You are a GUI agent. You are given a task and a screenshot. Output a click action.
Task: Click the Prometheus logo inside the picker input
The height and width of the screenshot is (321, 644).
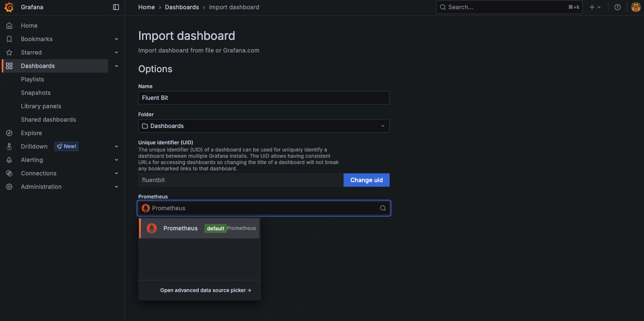(x=146, y=208)
